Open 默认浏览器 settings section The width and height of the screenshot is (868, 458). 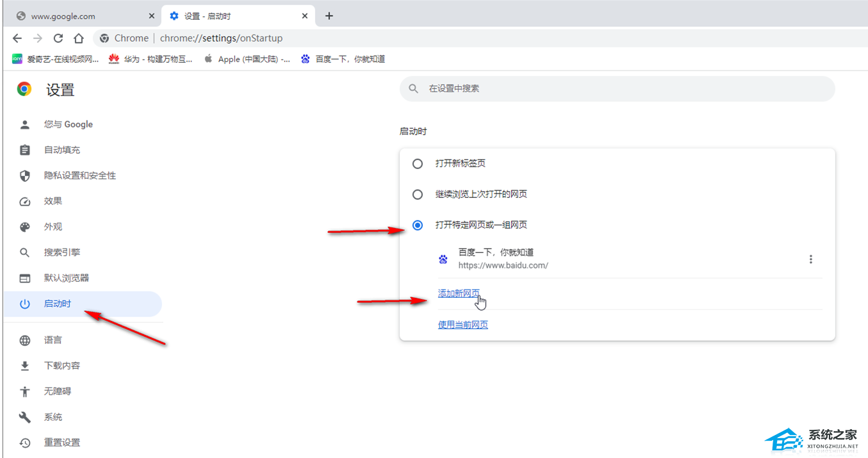[67, 278]
